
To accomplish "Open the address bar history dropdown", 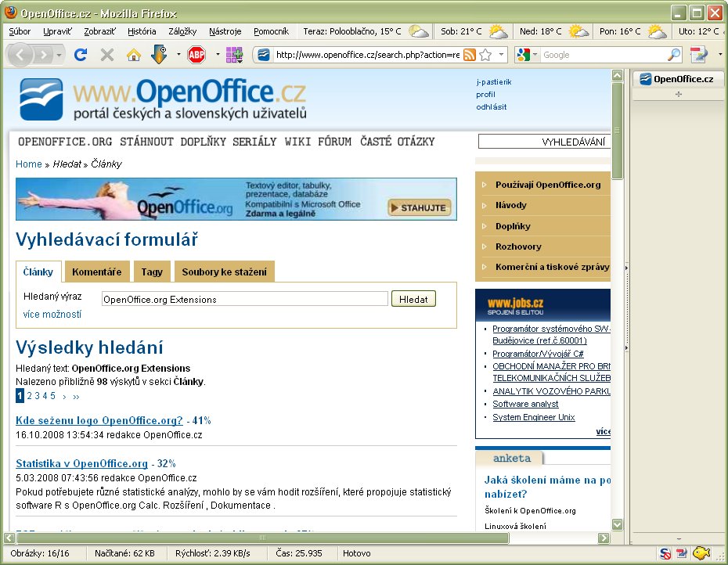I will [x=501, y=54].
